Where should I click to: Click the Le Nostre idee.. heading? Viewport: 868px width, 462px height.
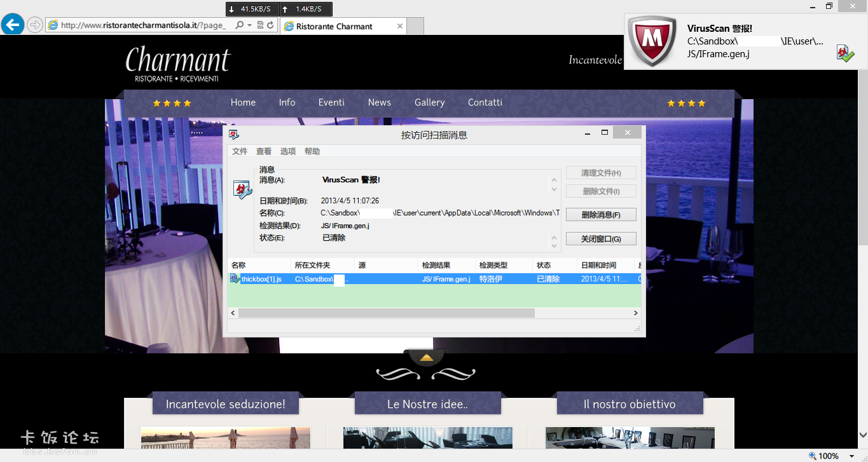coord(427,404)
